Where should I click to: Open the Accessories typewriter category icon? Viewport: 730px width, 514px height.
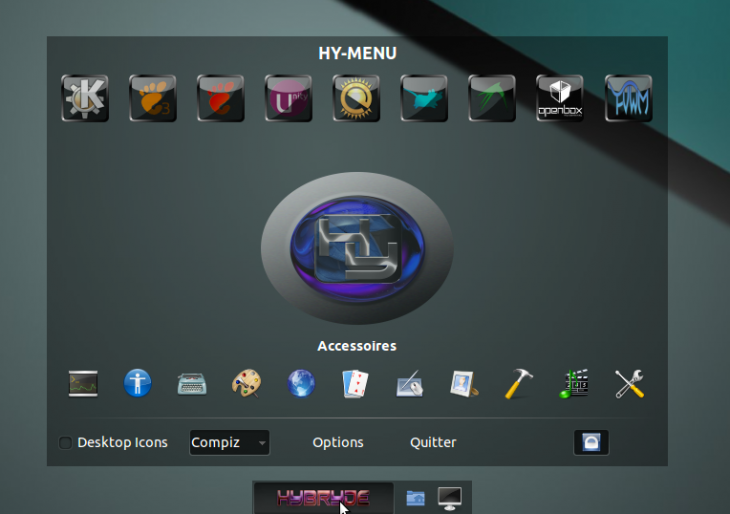[x=192, y=383]
